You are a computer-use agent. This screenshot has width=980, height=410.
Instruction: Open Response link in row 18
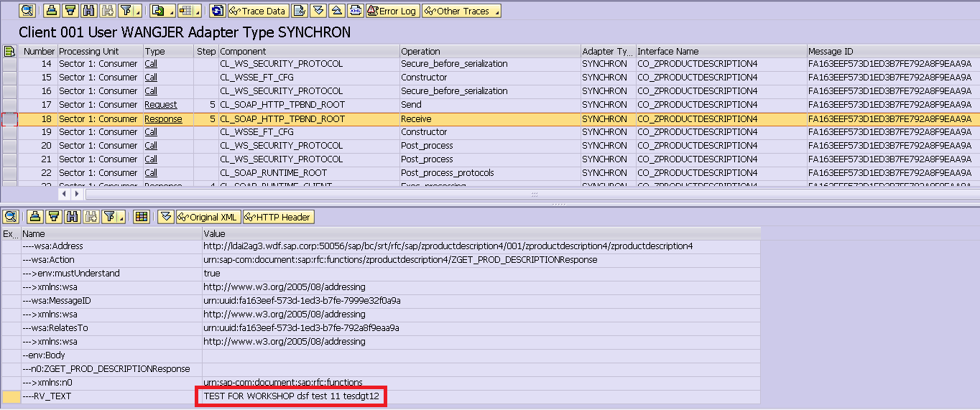(x=163, y=119)
